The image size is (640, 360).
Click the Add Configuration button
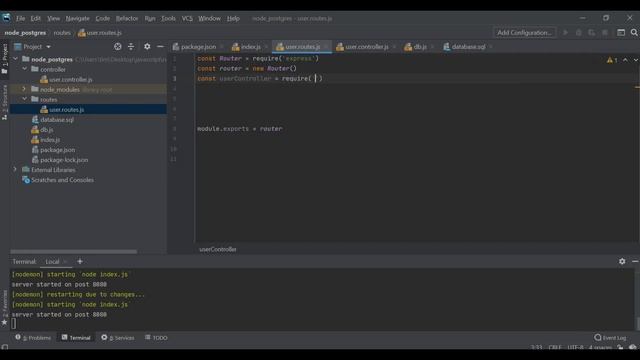[524, 33]
